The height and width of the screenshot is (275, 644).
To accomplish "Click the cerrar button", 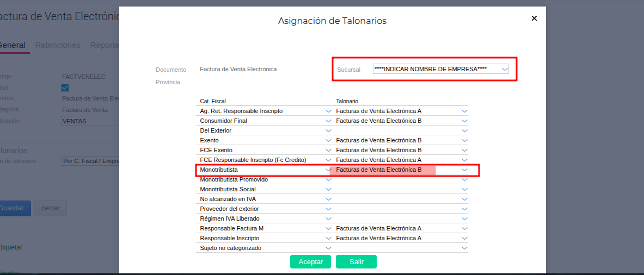I will [x=51, y=208].
